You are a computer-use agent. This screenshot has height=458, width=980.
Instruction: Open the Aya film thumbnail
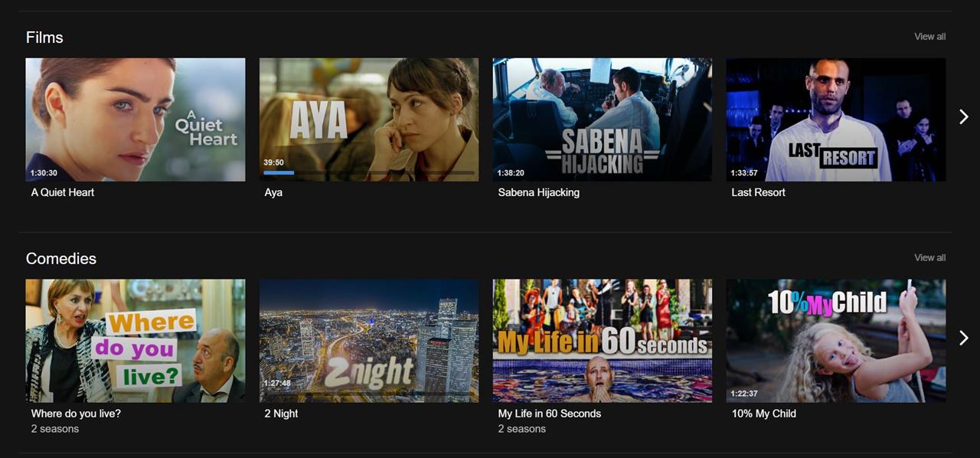(x=369, y=119)
